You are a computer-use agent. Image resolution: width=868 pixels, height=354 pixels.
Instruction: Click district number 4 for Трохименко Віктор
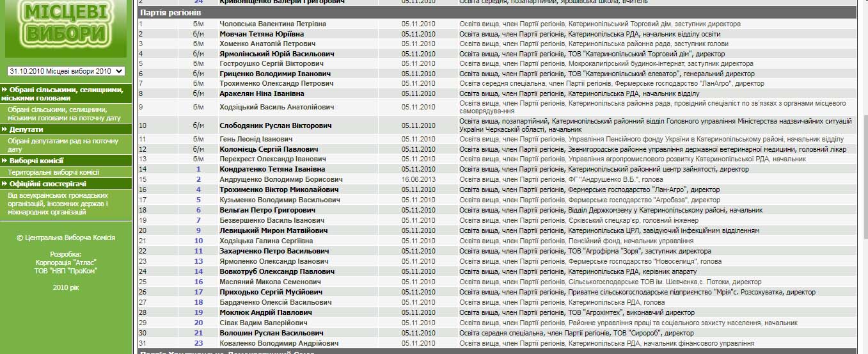tap(198, 189)
